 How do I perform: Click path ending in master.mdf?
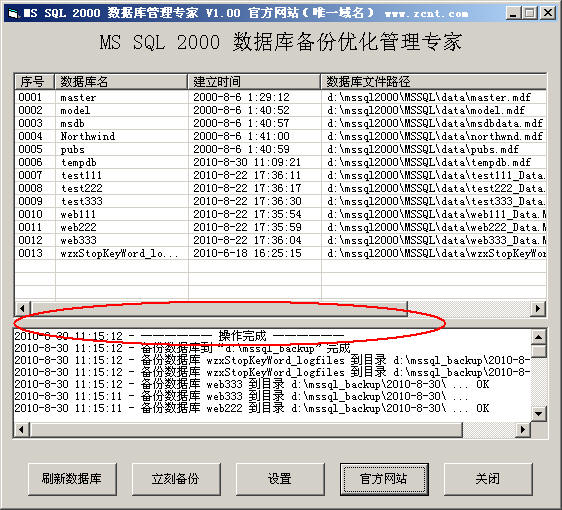(x=429, y=97)
